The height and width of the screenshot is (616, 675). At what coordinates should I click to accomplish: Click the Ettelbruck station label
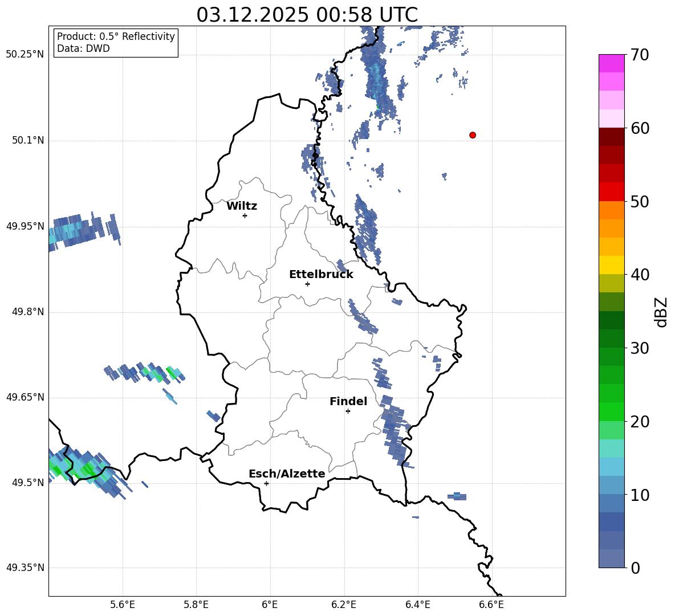click(x=321, y=275)
